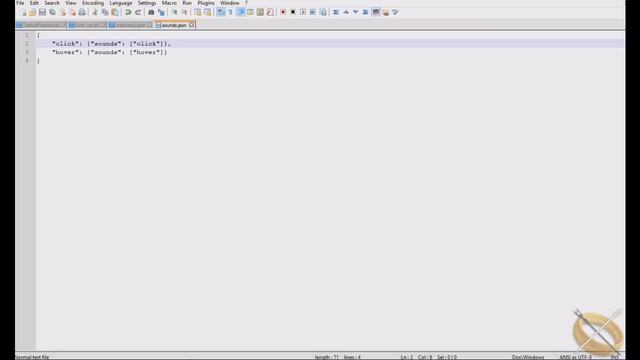
Task: Open the Plugins menu
Action: pos(206,3)
